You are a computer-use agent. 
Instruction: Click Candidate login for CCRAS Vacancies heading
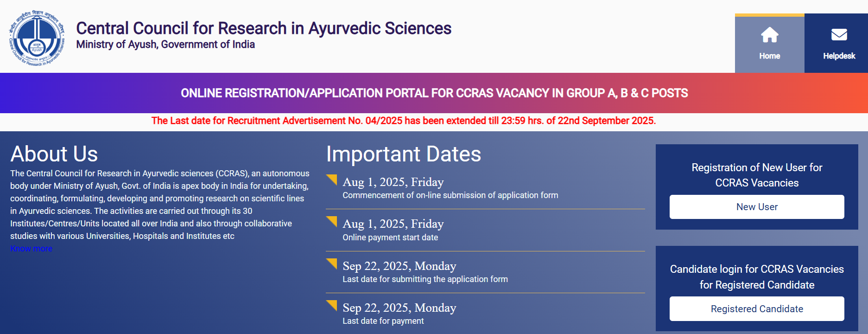tap(757, 277)
